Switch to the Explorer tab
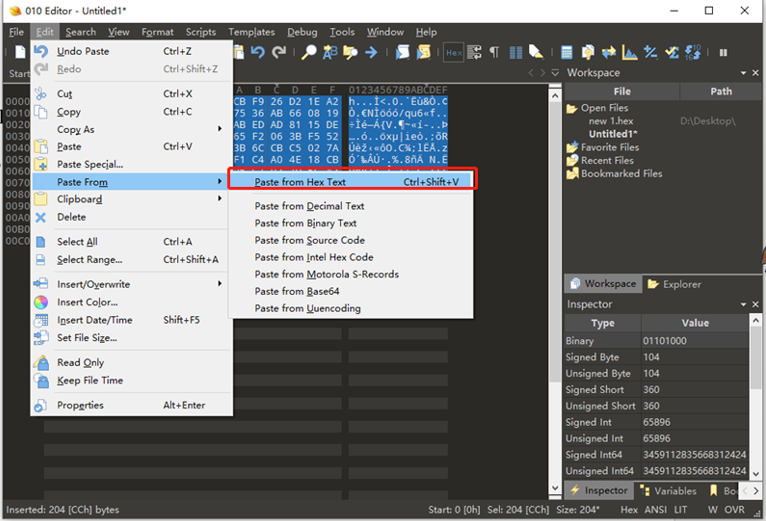 pos(675,284)
